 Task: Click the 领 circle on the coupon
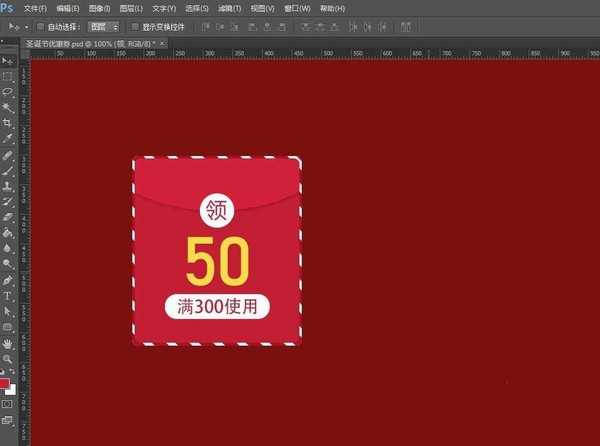click(216, 210)
